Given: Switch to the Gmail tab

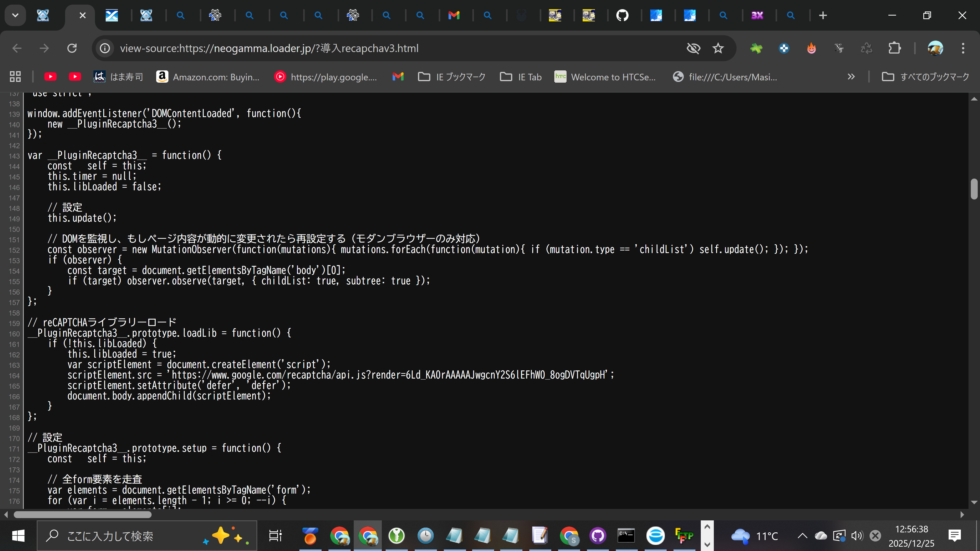Looking at the screenshot, I should coord(454,16).
